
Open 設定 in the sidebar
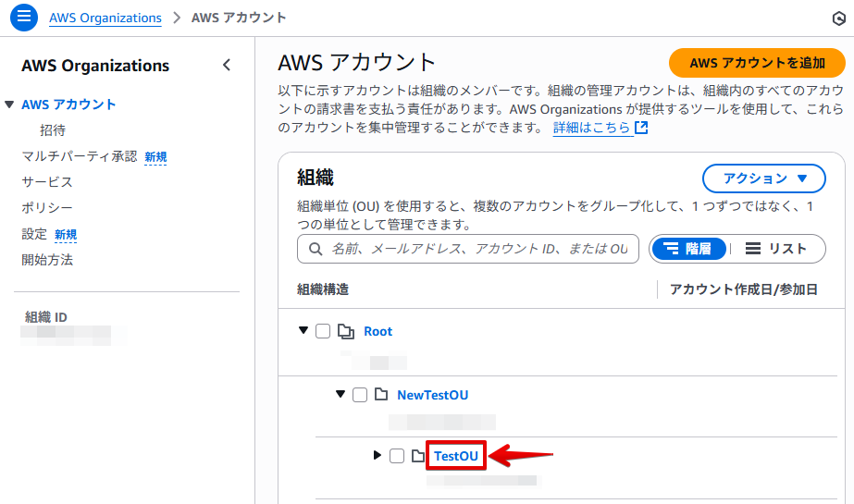click(x=34, y=234)
